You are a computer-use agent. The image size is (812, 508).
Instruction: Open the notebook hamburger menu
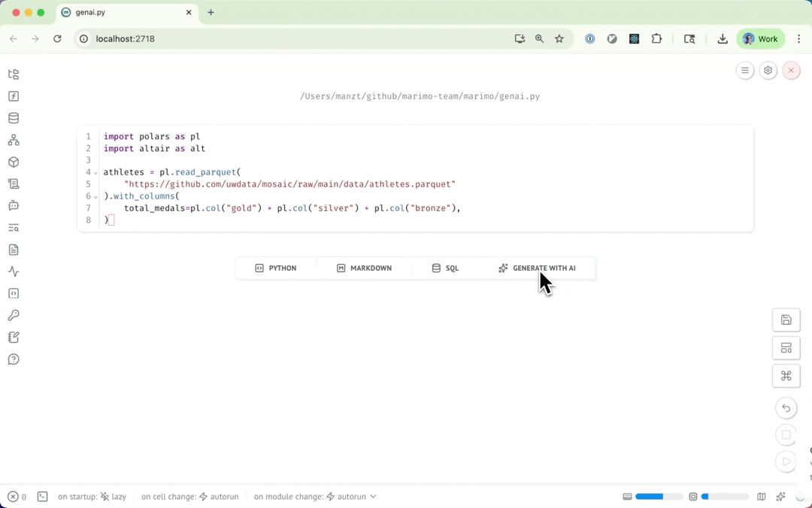click(x=745, y=71)
